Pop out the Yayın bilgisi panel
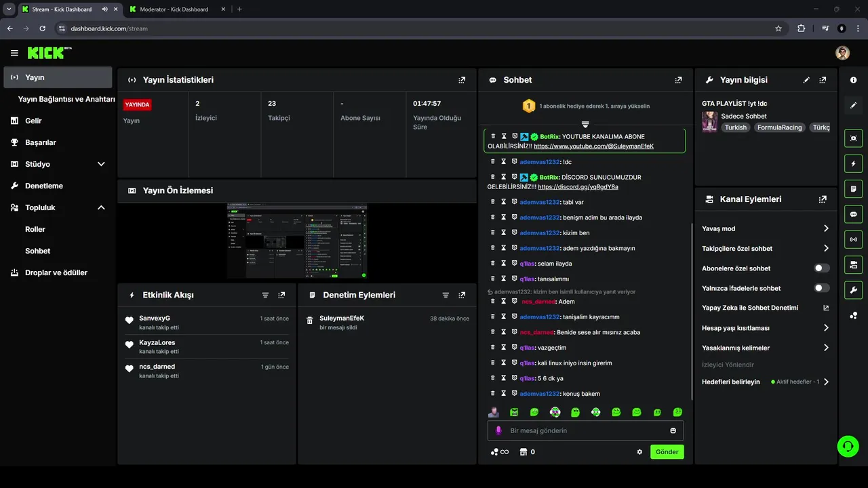 tap(823, 80)
